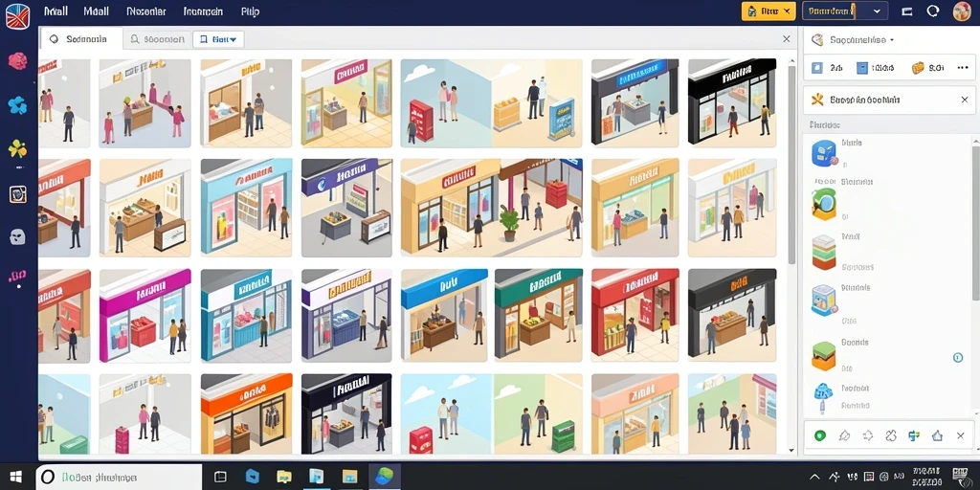Click the pink dots icon in sidebar
Screen dimensions: 980x490
[x=17, y=276]
